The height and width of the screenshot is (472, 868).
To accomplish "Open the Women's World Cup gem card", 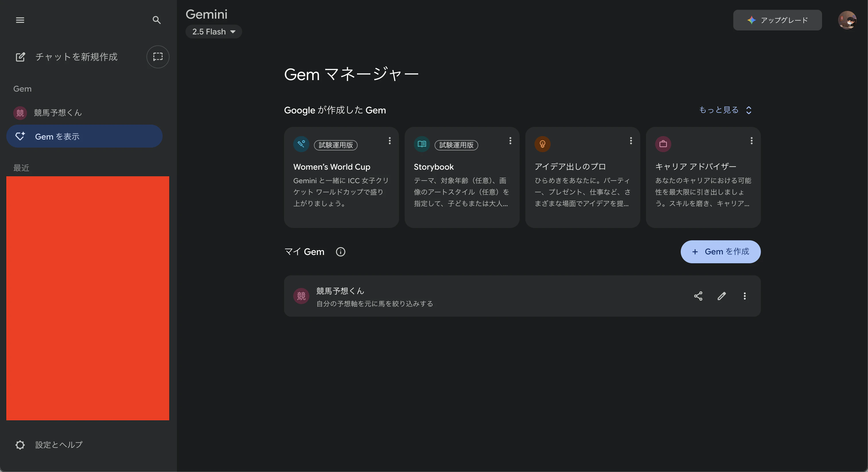I will (x=341, y=177).
